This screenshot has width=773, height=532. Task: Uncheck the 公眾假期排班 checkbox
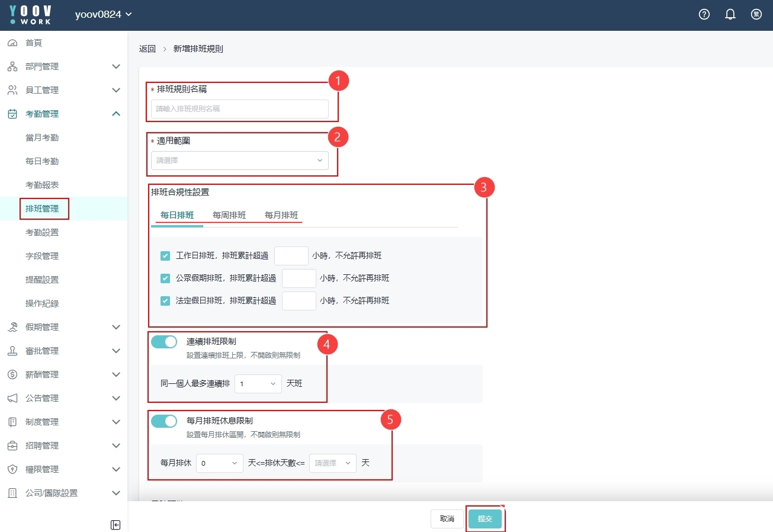point(165,278)
